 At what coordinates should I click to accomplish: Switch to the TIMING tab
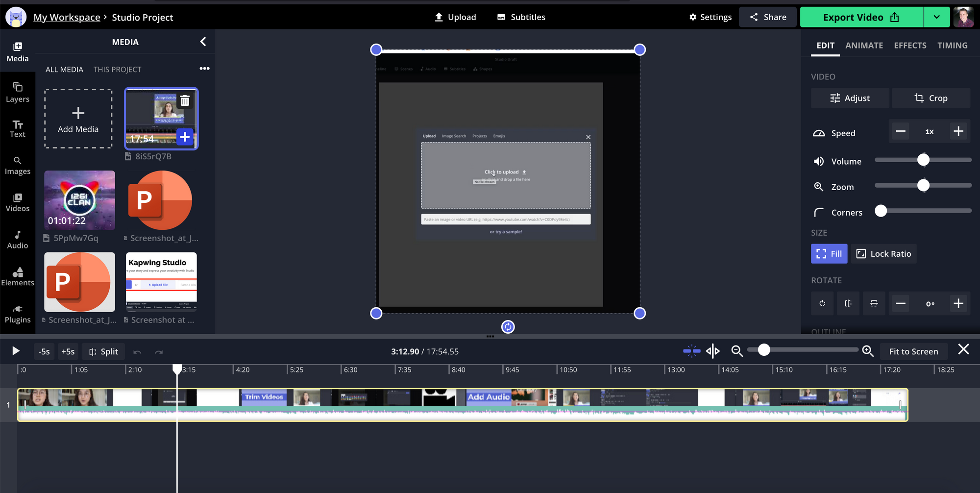click(x=952, y=46)
